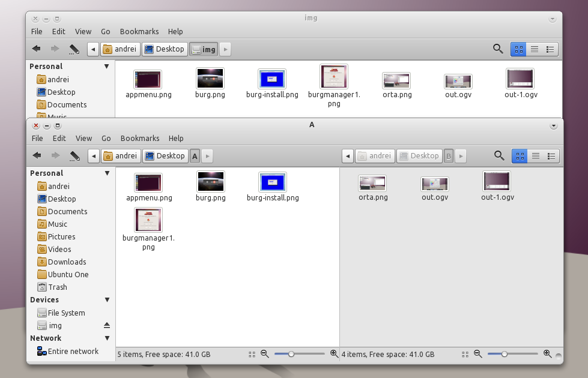
Task: Collapse the Network section in the sidebar
Action: 106,338
